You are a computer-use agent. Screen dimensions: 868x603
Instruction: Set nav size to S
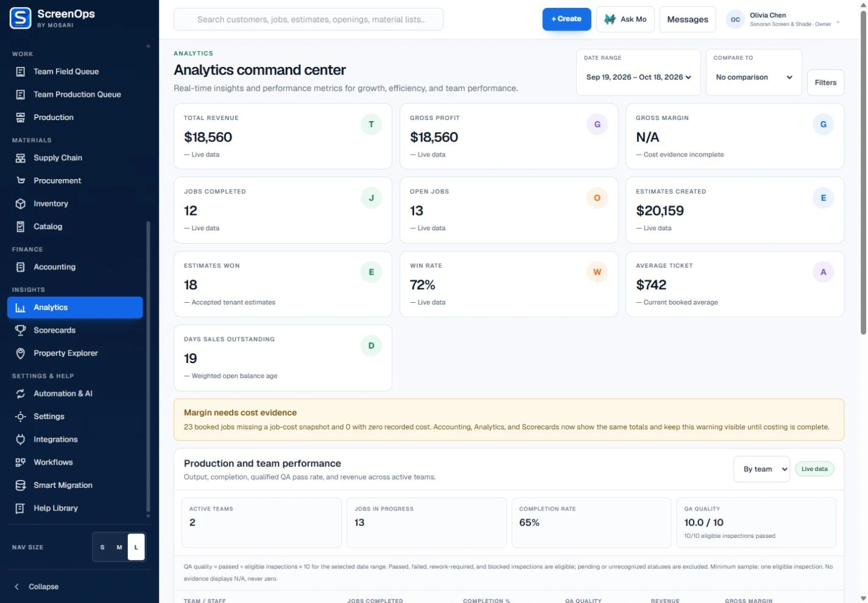pos(102,547)
